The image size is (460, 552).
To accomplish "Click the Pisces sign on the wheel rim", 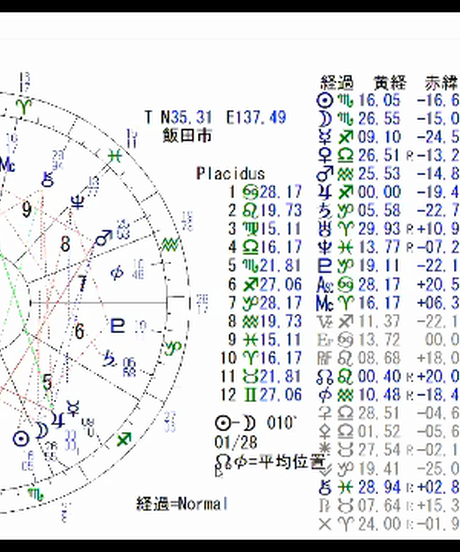I will tap(115, 156).
